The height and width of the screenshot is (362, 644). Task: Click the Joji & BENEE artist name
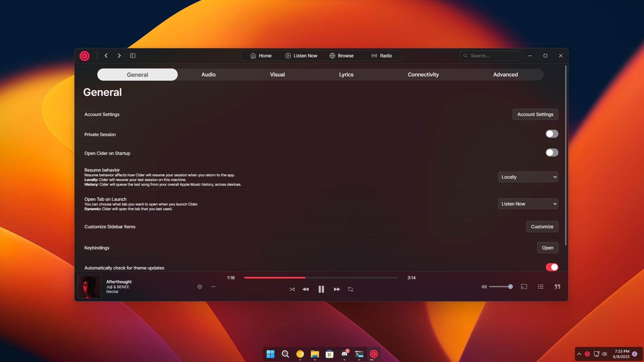[118, 287]
